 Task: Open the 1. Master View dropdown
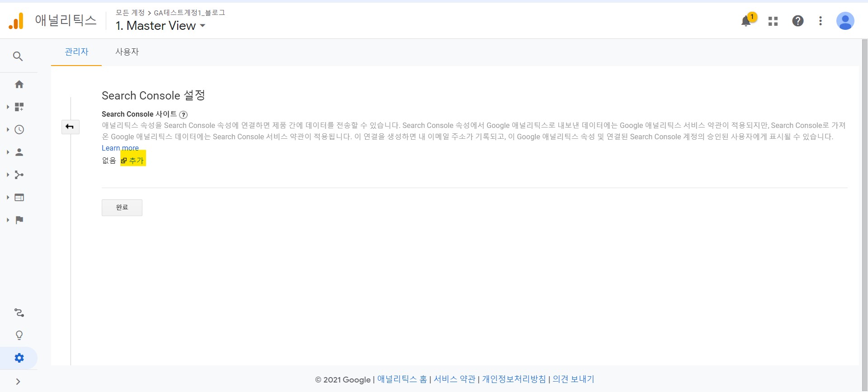point(160,26)
